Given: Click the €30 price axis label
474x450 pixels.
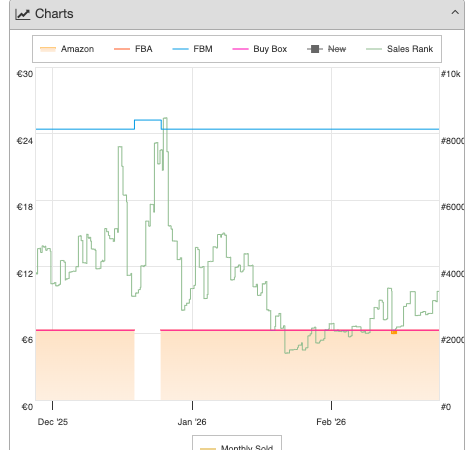Looking at the screenshot, I should 25,74.
